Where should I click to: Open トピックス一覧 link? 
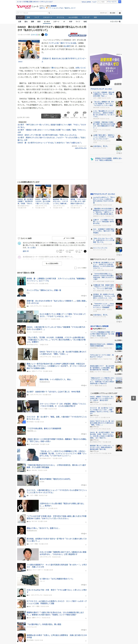tap(115, 21)
